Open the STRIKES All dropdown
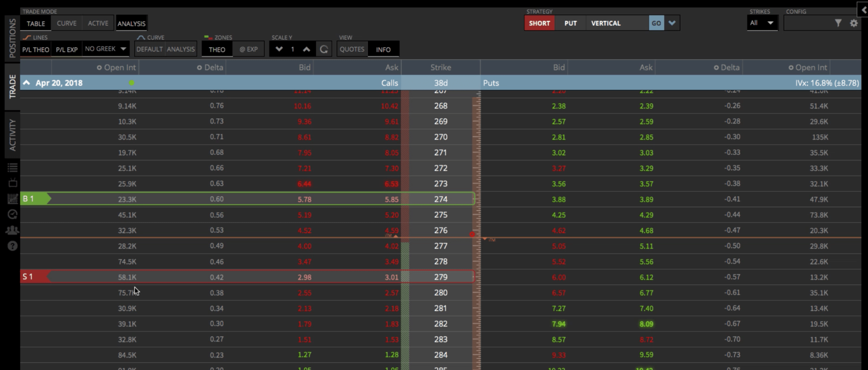 pyautogui.click(x=762, y=23)
